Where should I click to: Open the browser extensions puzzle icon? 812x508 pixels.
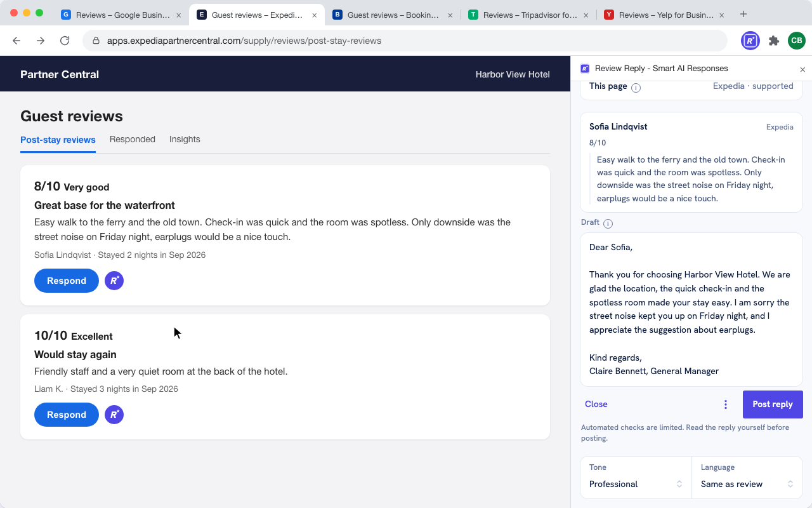773,41
